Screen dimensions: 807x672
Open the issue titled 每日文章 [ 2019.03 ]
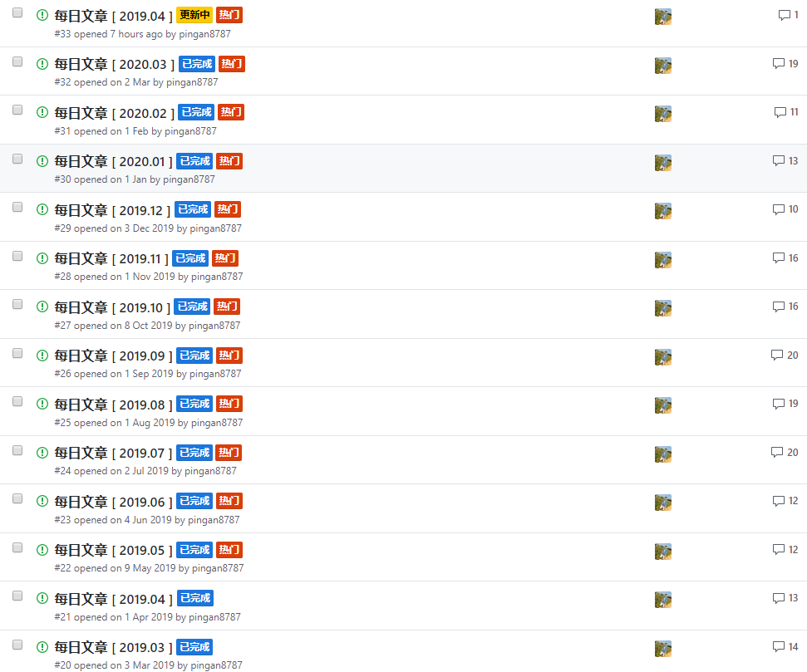click(113, 648)
